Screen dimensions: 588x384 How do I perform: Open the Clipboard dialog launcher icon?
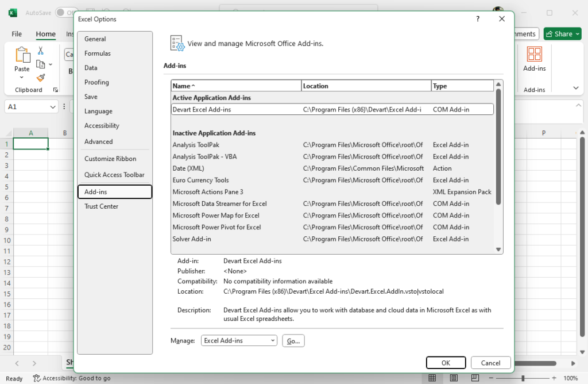tap(56, 90)
